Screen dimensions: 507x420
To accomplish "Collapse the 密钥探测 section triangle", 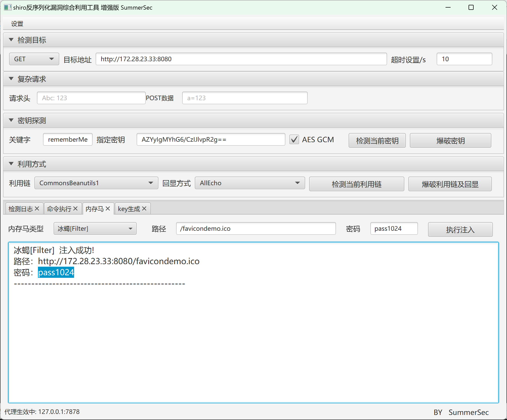I will click(x=11, y=120).
